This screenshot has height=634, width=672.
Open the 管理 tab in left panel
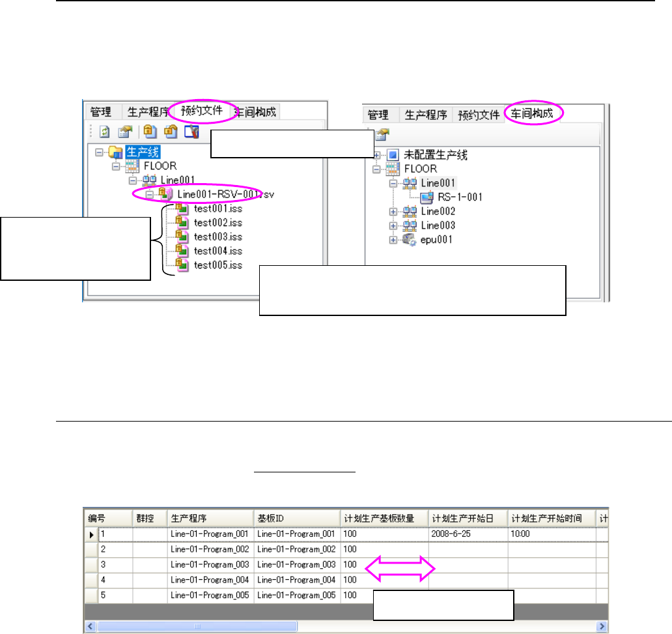101,112
